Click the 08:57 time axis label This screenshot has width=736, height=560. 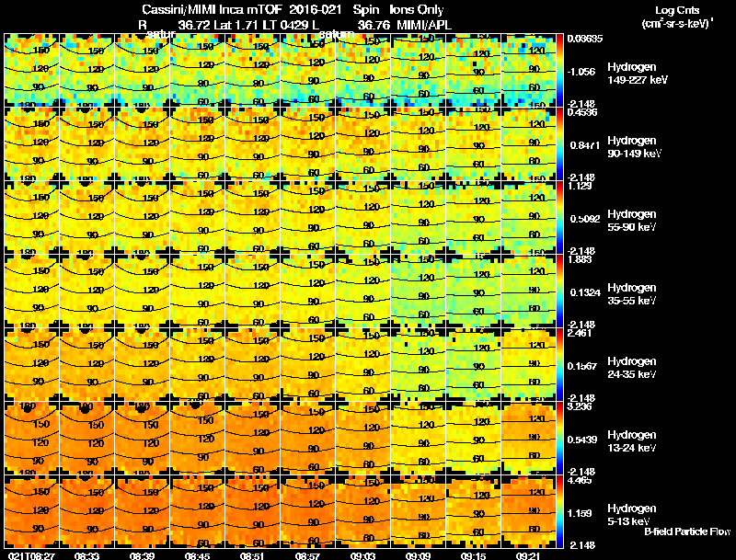coord(307,555)
